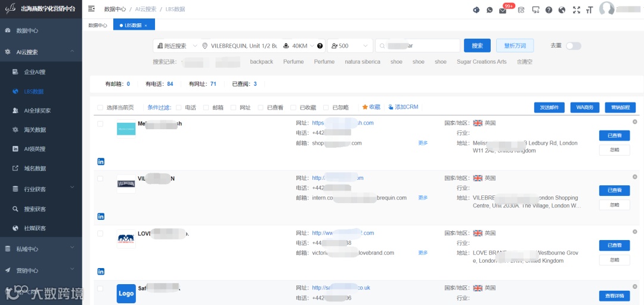Click the 营销旅程 button
This screenshot has width=644, height=305.
pos(620,108)
